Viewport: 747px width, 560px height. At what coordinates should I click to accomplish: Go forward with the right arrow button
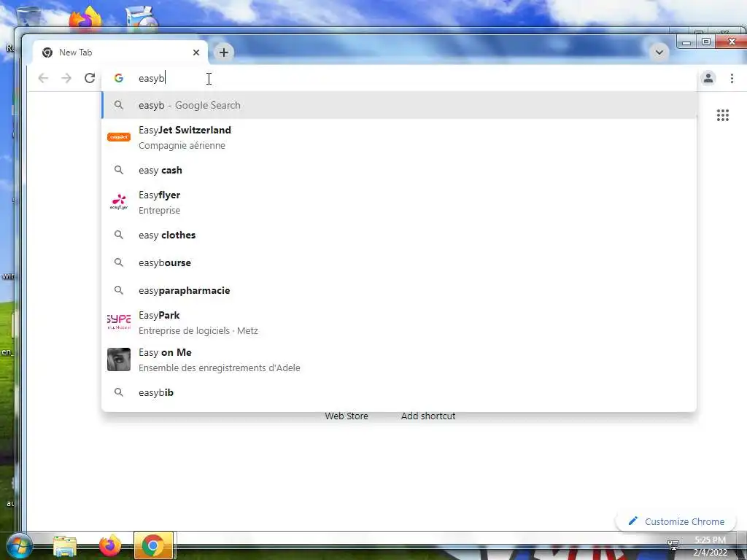[x=66, y=78]
